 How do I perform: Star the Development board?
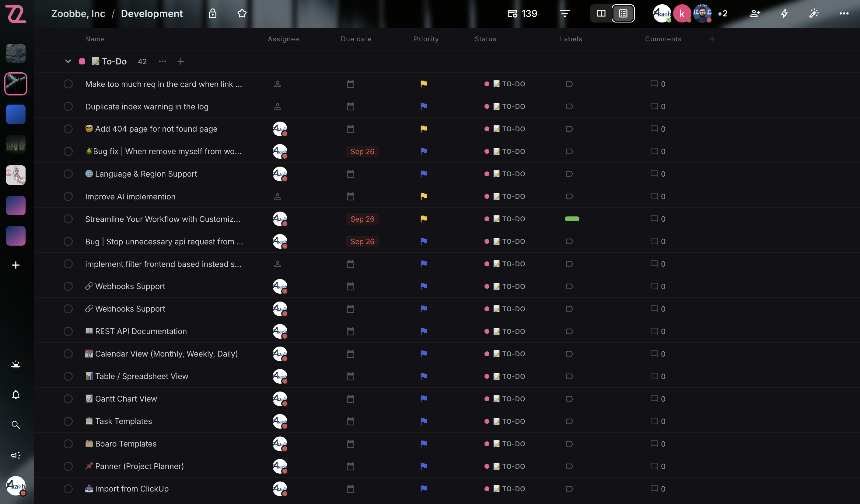pyautogui.click(x=242, y=13)
